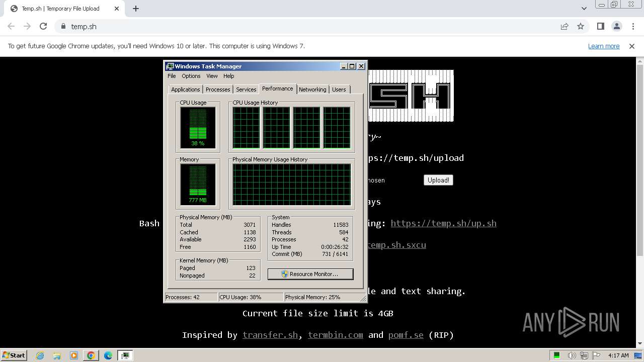Switch to the Applications tab
Viewport: 644px width, 362px height.
click(186, 89)
